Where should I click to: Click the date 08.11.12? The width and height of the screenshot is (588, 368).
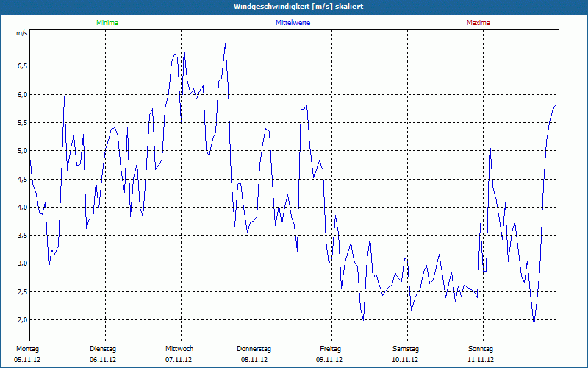254,360
